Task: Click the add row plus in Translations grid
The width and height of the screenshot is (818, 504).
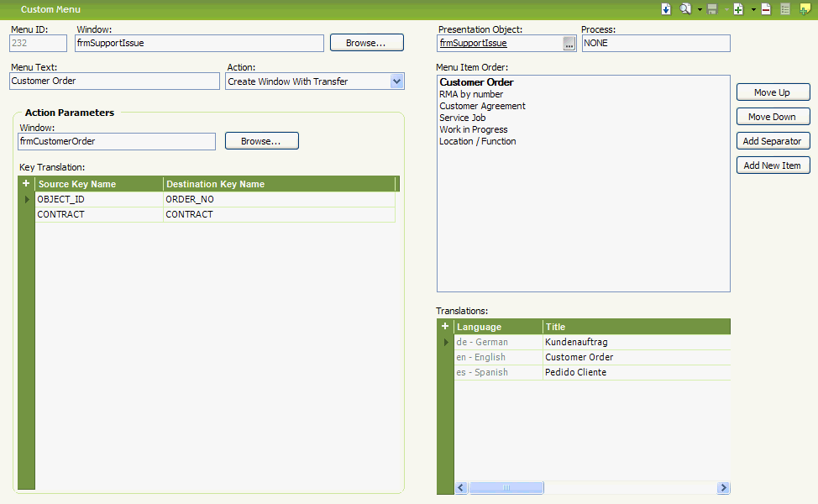Action: 445,326
